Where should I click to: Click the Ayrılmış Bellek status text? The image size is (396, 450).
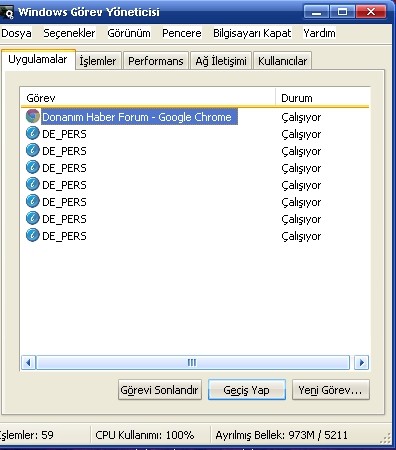281,435
